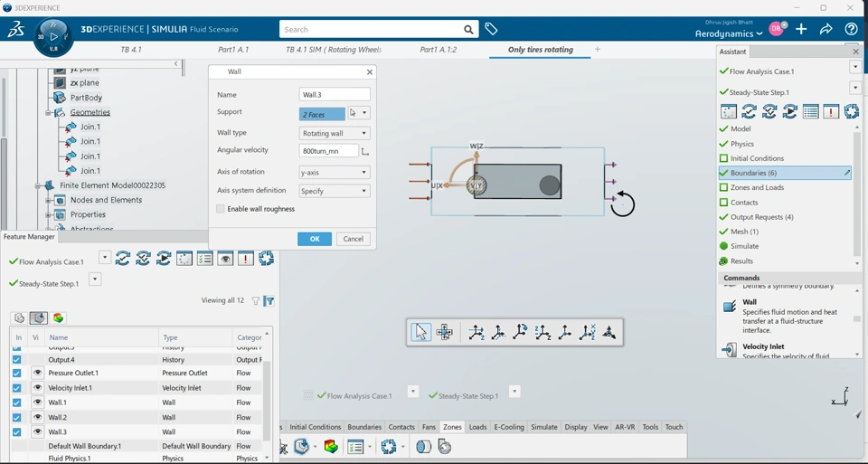Click the Velocity Inlet command icon

pos(730,350)
